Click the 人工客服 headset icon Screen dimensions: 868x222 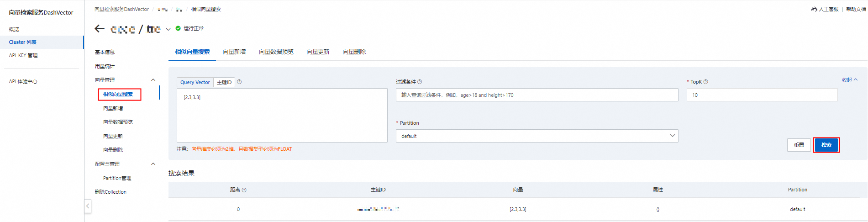coord(814,9)
